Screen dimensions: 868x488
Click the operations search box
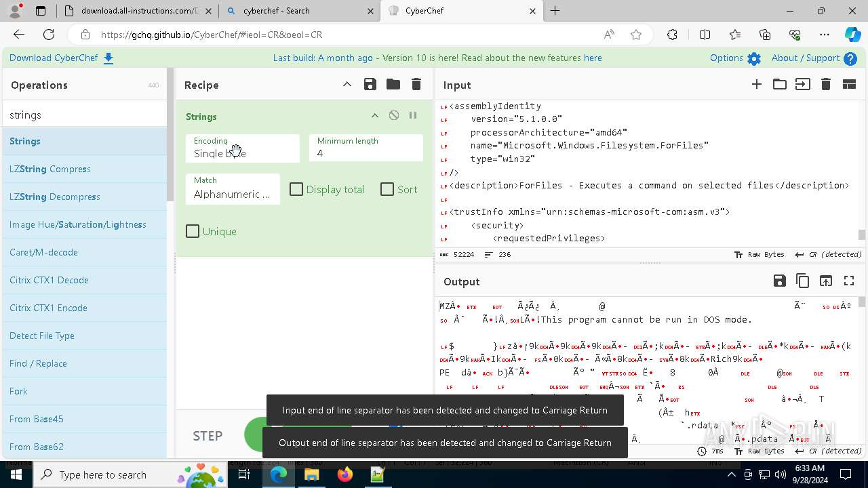(85, 115)
